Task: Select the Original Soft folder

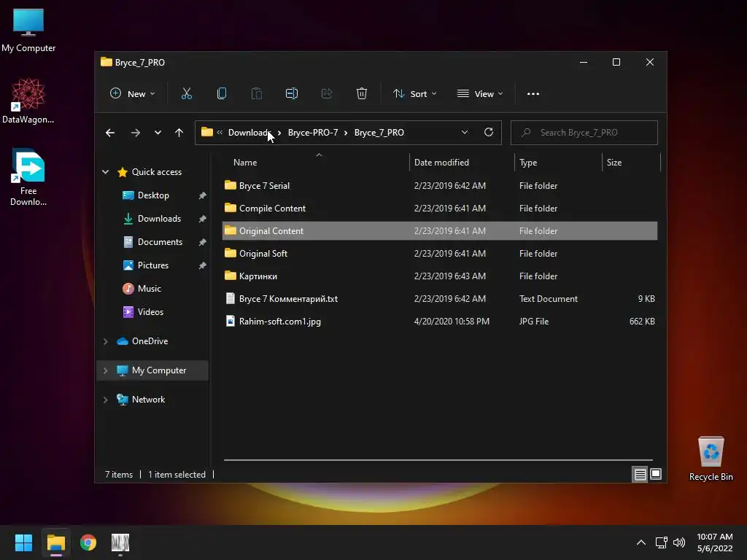Action: point(440,253)
